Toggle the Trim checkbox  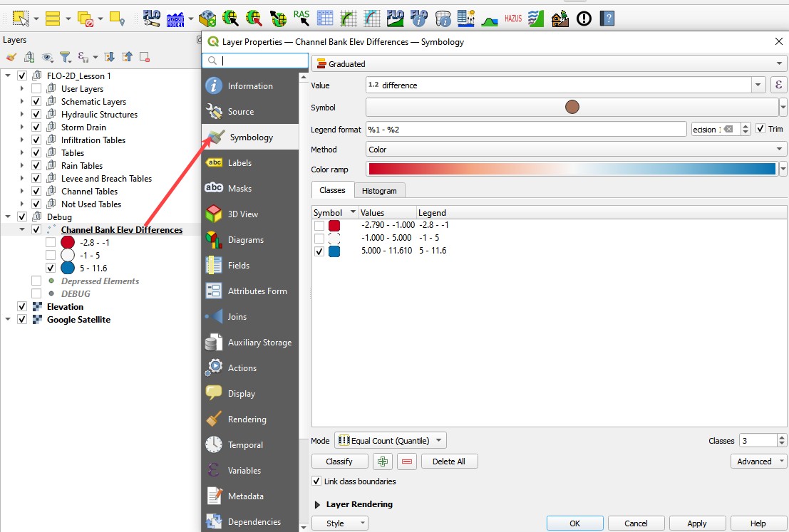[760, 129]
